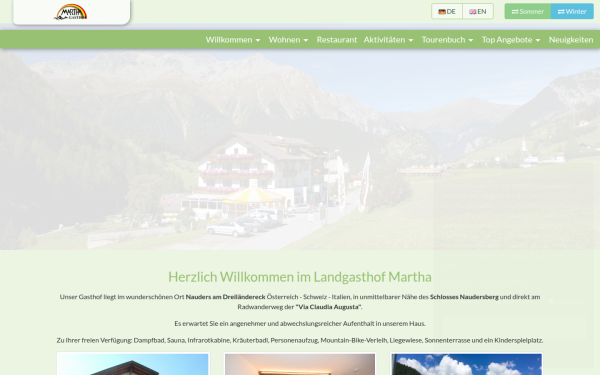Click the Martha Gasthof rainbow logo

[x=71, y=12]
